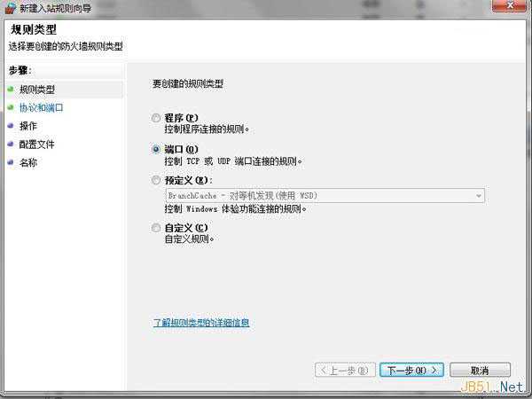Select the 端口(O) radio button
Viewport: 532px width, 399px height.
(156, 149)
